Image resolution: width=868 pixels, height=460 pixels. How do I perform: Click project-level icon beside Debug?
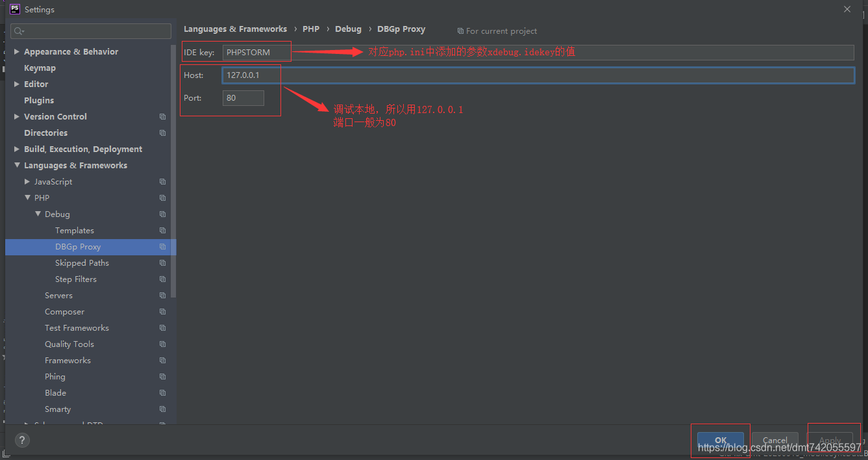[162, 214]
